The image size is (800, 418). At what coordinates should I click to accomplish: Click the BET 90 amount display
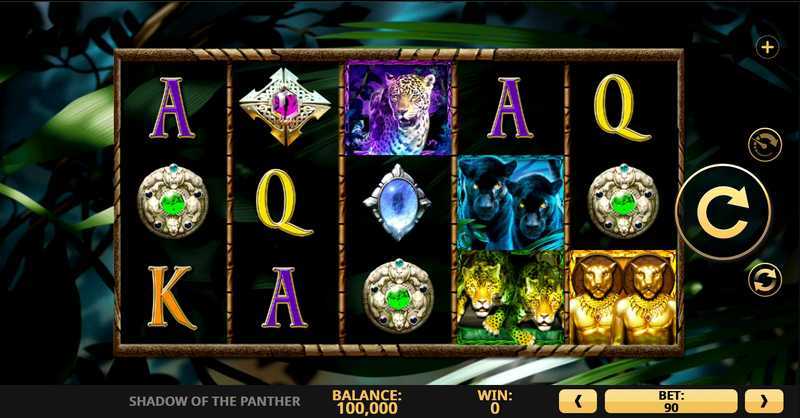point(671,401)
